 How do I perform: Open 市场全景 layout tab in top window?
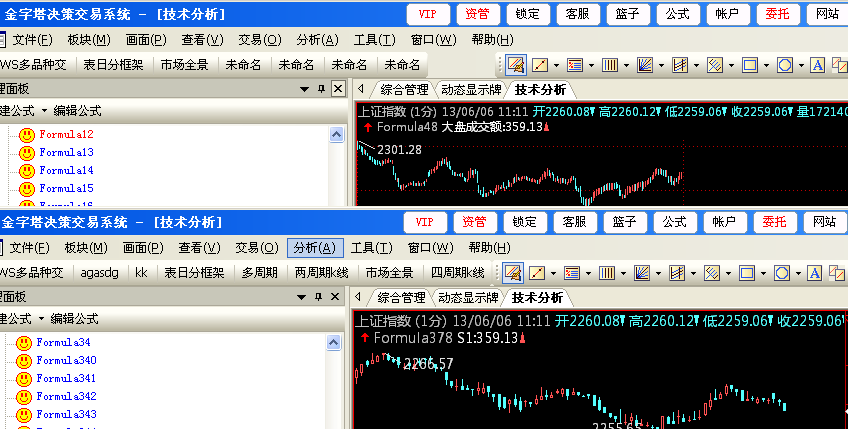click(x=184, y=65)
